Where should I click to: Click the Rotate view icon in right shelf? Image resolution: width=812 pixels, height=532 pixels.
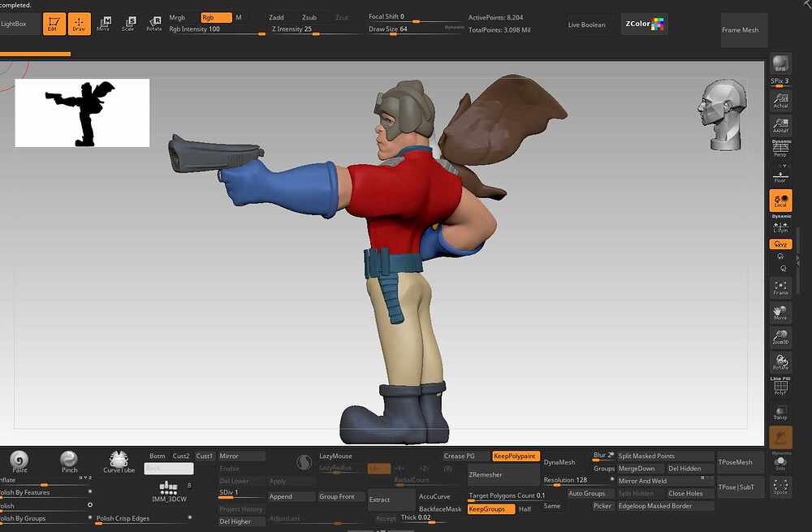780,361
